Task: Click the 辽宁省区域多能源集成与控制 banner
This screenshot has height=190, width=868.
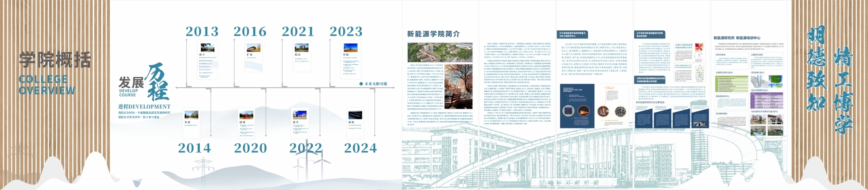Action: [650, 34]
